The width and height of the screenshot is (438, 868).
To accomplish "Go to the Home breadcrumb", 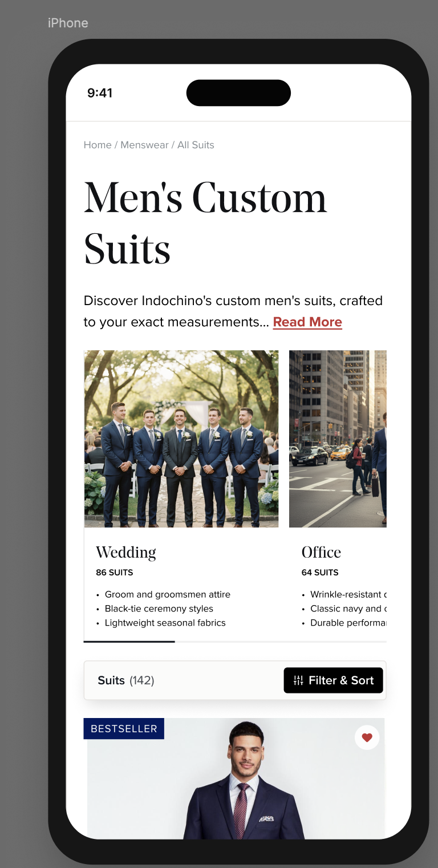I will coord(98,145).
